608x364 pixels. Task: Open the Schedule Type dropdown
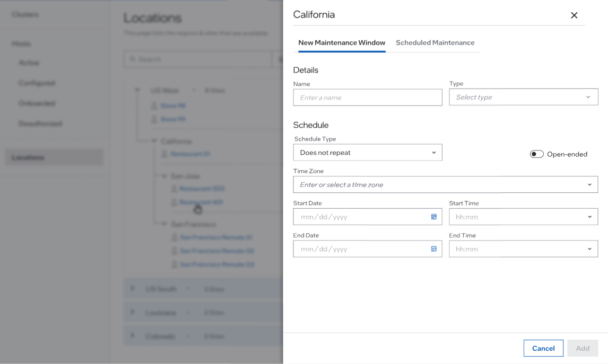[367, 153]
